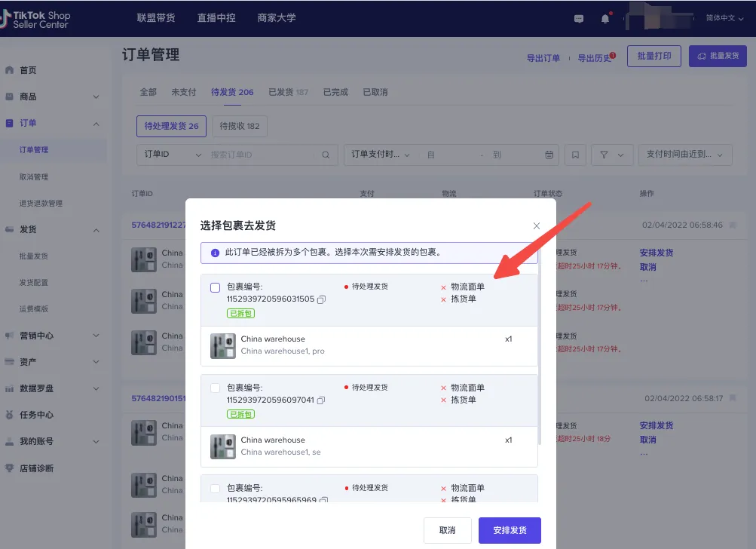
Task: Open the 商家大学 menu item
Action: pos(277,17)
